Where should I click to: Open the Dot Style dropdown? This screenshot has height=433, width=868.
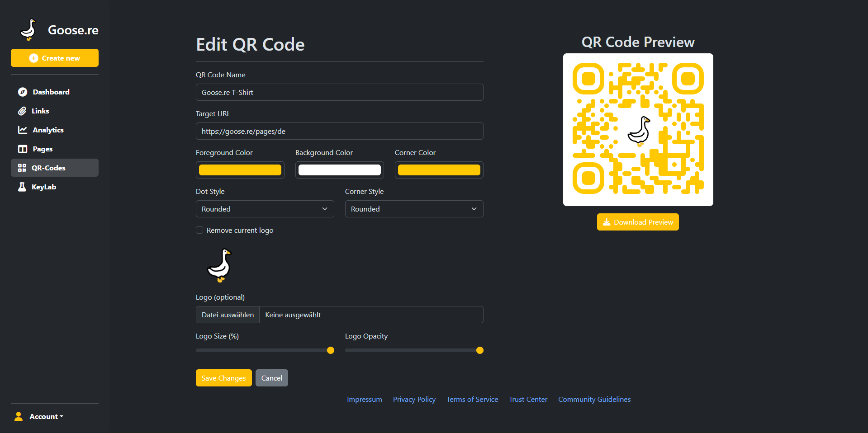(x=265, y=209)
